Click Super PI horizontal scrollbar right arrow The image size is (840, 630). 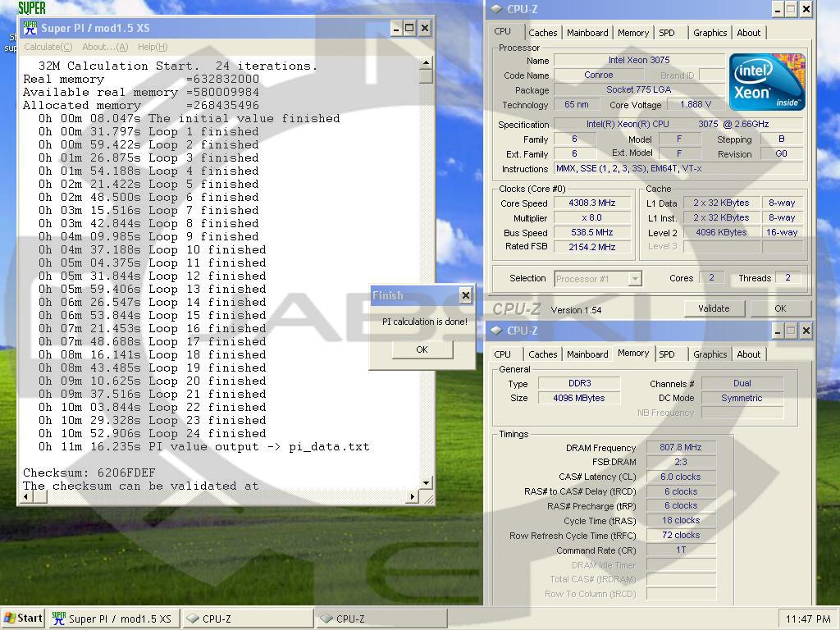(x=412, y=497)
